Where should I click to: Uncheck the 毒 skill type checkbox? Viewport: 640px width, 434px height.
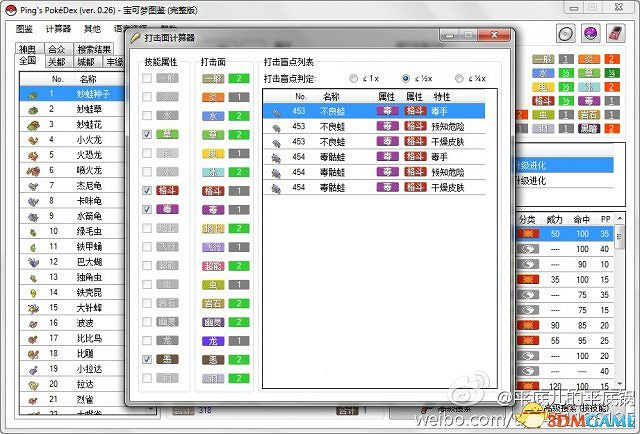coord(147,209)
